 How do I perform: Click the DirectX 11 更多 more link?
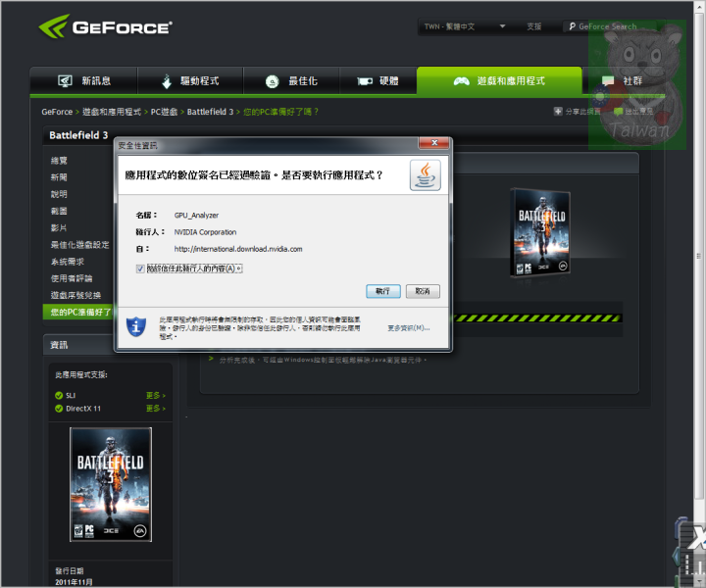point(155,409)
